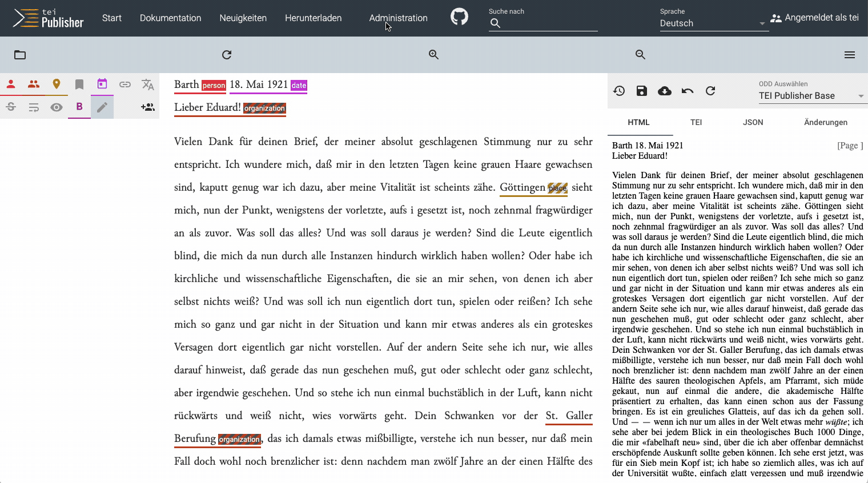Open the GitHub repository icon
This screenshot has width=868, height=483.
[x=459, y=17]
